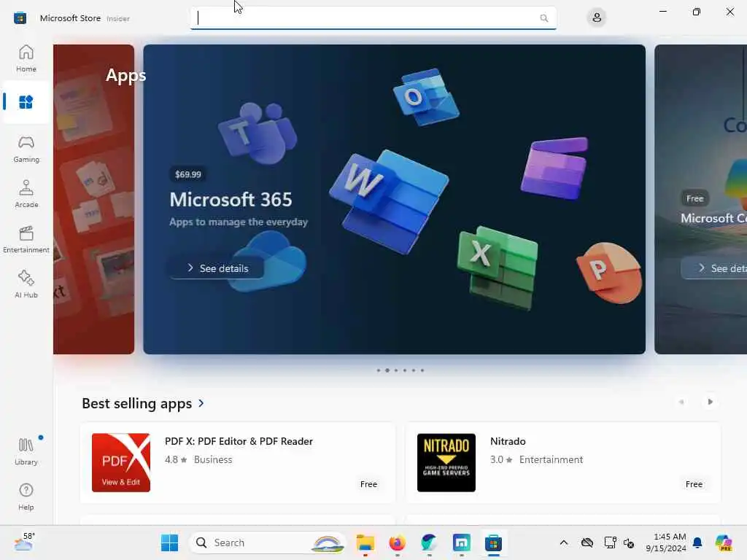Click Free button on PDF X card

(x=368, y=484)
